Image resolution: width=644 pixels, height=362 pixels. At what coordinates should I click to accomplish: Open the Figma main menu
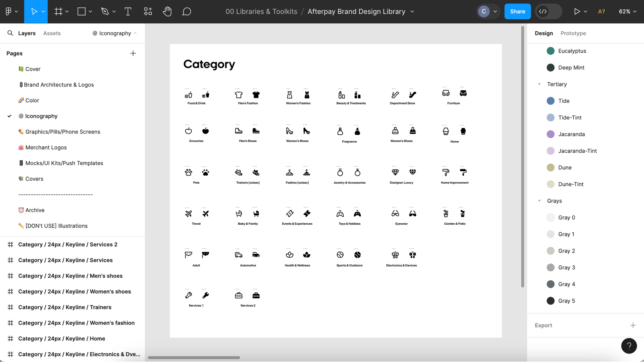pos(11,11)
